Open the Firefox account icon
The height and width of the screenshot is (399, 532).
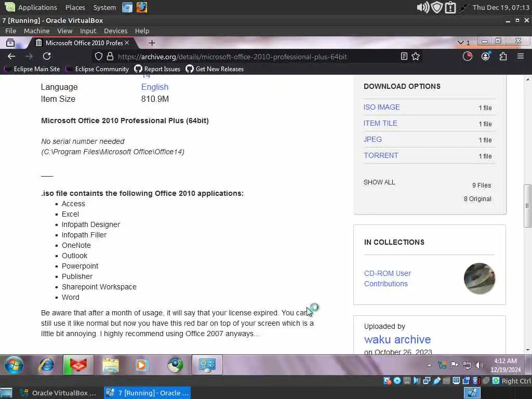click(x=486, y=56)
